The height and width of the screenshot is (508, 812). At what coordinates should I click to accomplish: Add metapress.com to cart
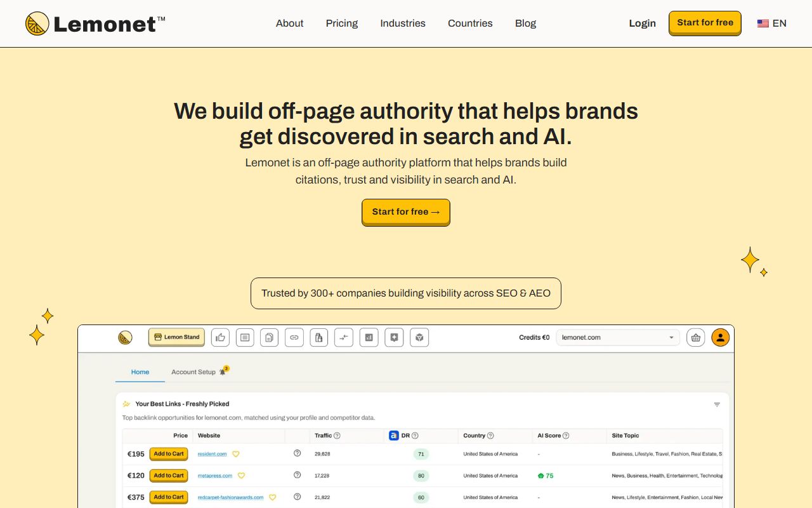pos(169,476)
